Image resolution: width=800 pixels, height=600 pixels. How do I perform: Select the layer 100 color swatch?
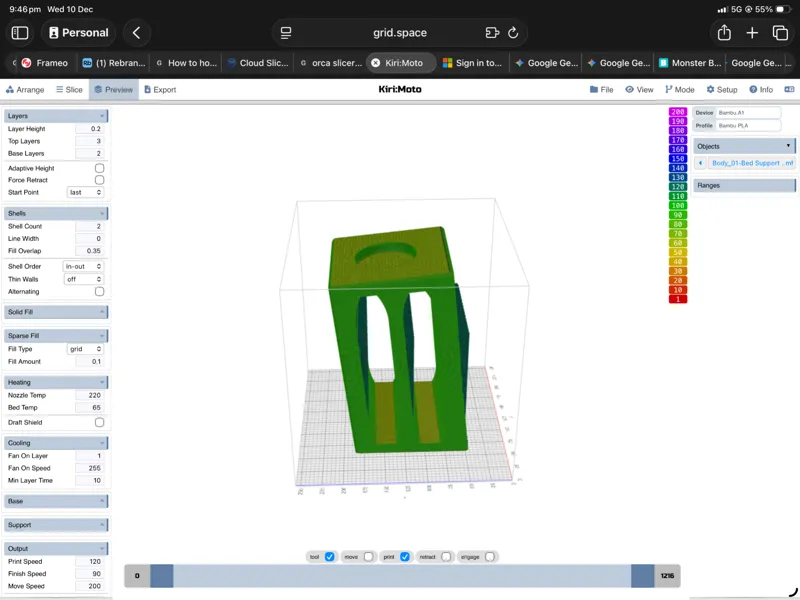[678, 205]
